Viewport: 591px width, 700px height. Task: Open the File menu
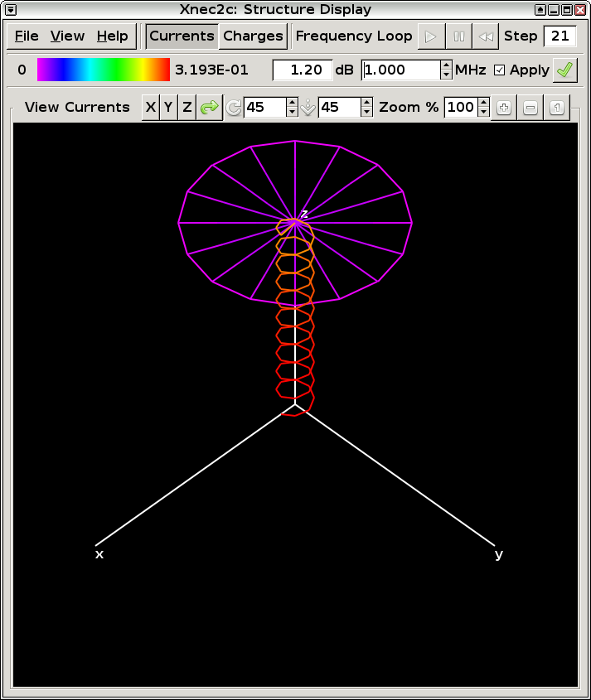[x=27, y=36]
